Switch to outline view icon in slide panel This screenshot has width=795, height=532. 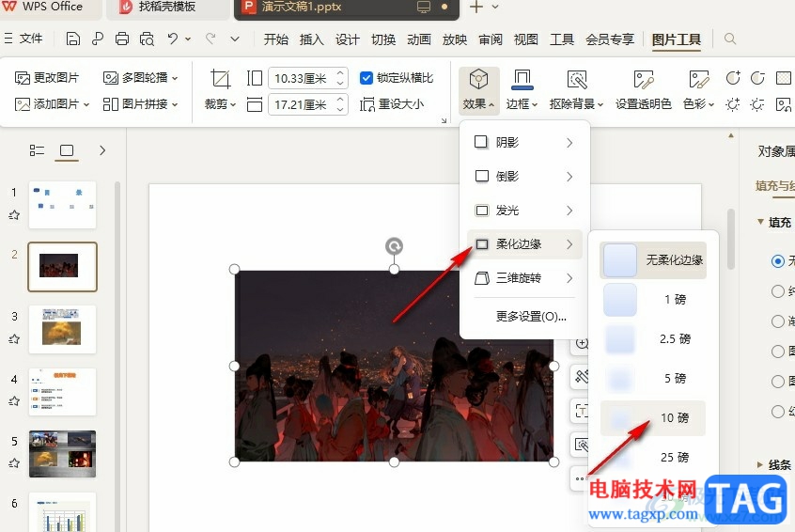(37, 150)
